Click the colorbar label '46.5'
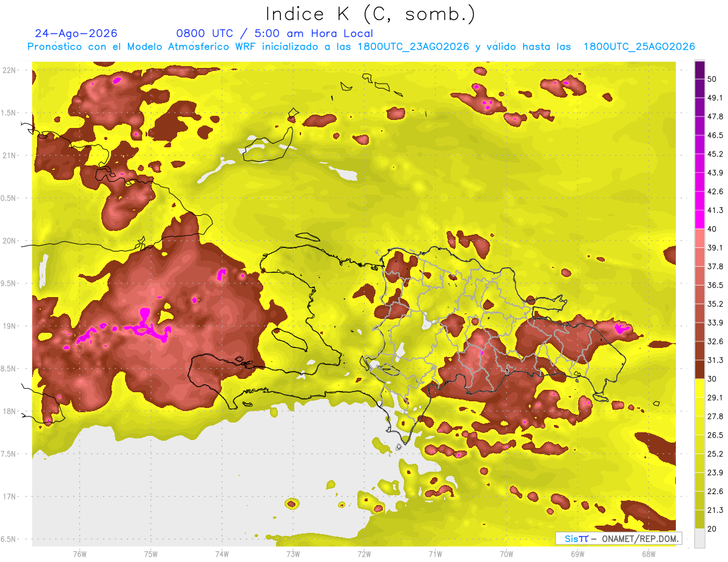728x562 pixels. pyautogui.click(x=715, y=135)
